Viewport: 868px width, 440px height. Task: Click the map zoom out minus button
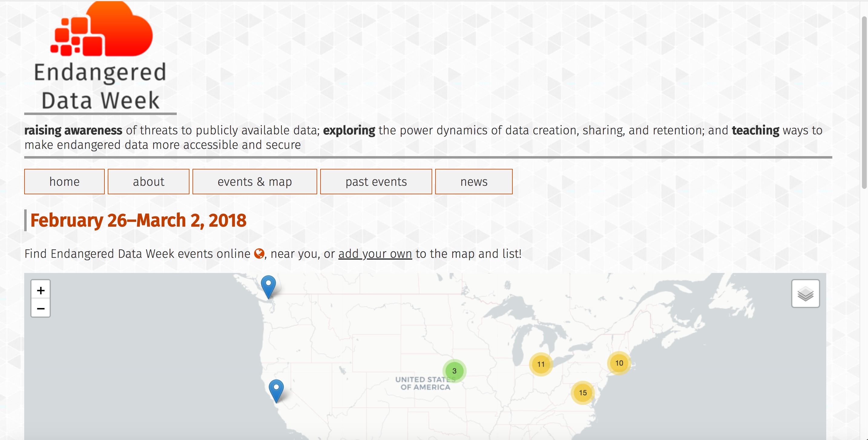coord(41,308)
